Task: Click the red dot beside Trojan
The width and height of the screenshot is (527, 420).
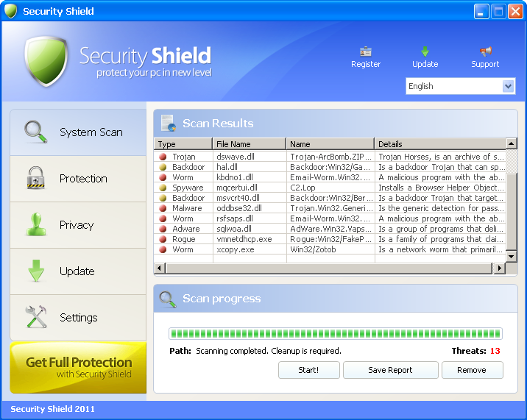Action: pos(163,157)
